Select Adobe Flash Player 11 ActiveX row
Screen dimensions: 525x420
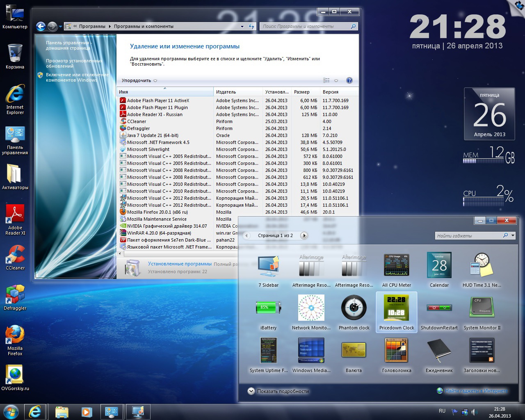pos(238,100)
